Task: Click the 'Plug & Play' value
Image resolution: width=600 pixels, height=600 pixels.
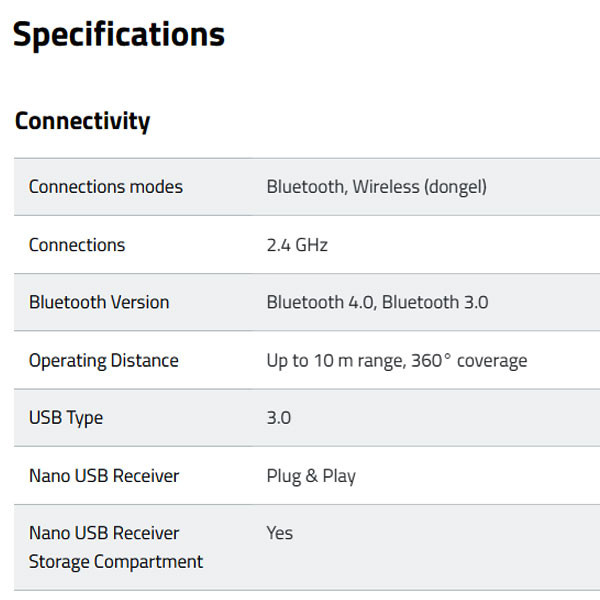Action: coord(311,475)
